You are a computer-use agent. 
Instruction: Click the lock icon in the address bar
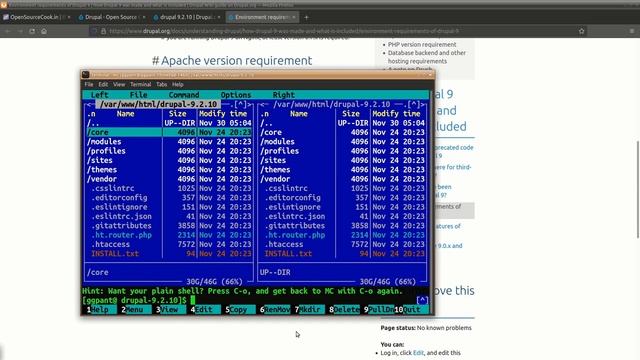pos(103,31)
